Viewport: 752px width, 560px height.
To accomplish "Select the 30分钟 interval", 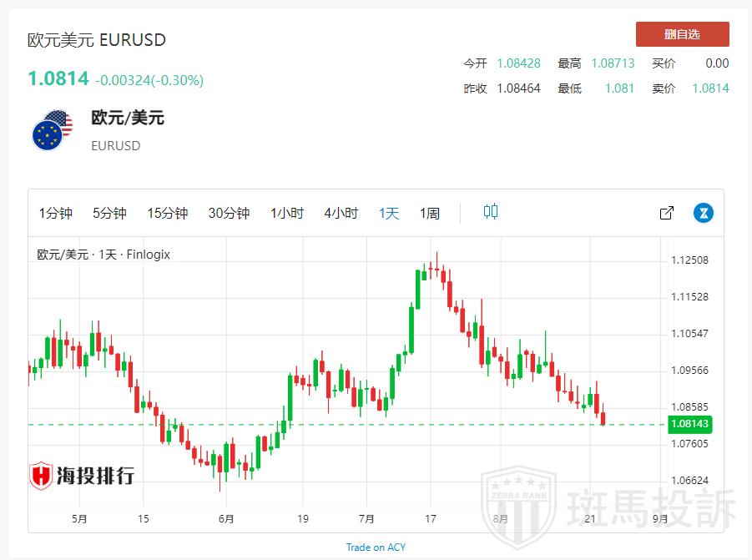I will point(229,214).
